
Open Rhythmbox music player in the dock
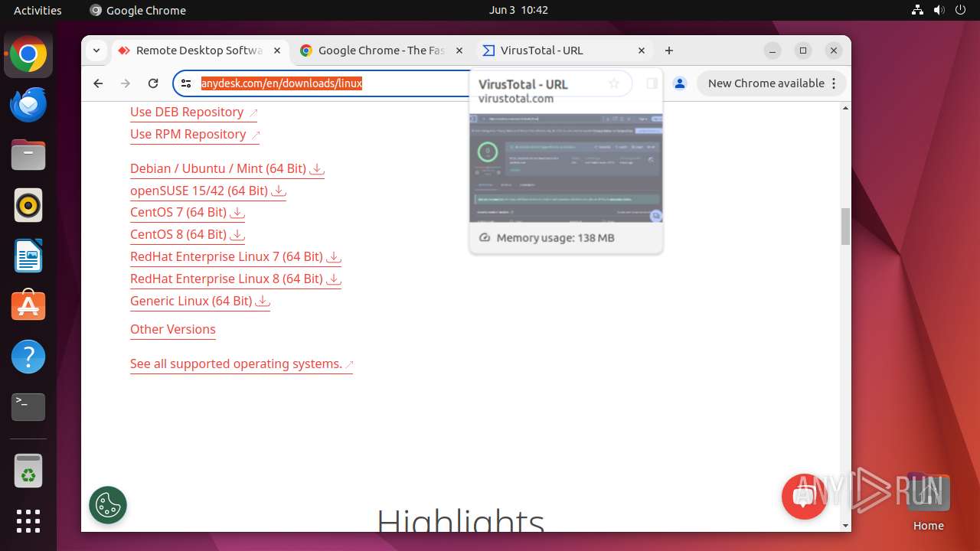[x=28, y=206]
